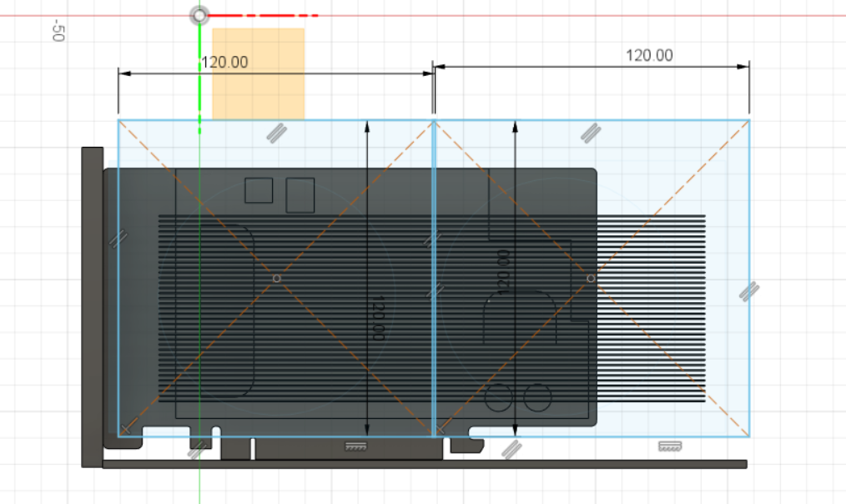This screenshot has height=504, width=846.
Task: Select parallel constraint glyph on left square's left edge
Action: coord(118,239)
